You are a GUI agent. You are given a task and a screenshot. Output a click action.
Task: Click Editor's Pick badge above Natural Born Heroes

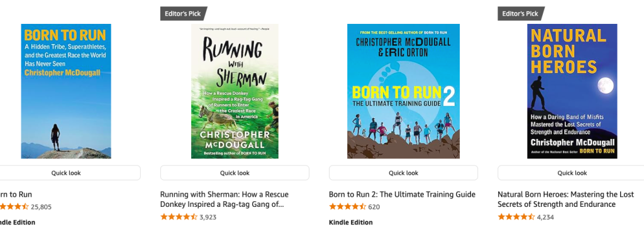tap(520, 14)
